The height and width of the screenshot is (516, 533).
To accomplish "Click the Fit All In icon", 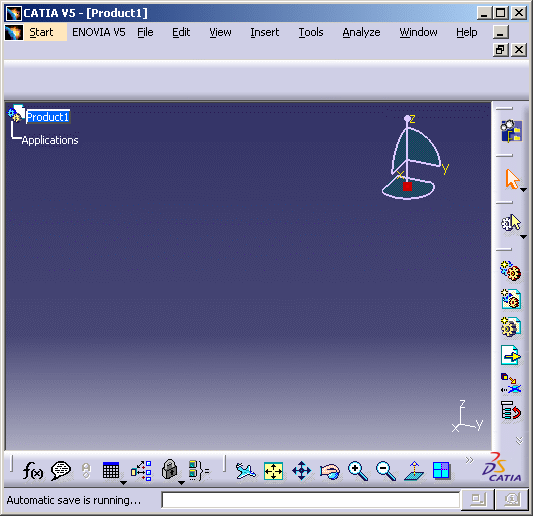I will click(x=273, y=471).
